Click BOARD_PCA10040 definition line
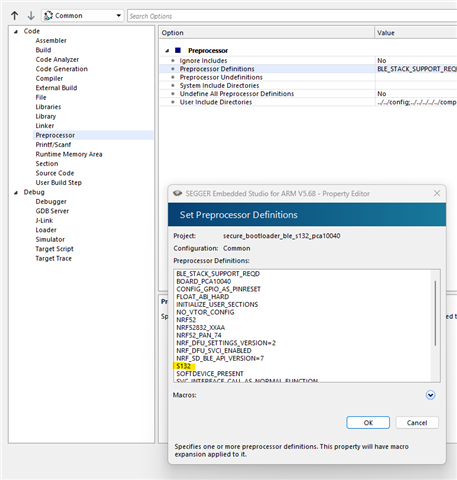Viewport: 457px width, 480px height. [204, 281]
